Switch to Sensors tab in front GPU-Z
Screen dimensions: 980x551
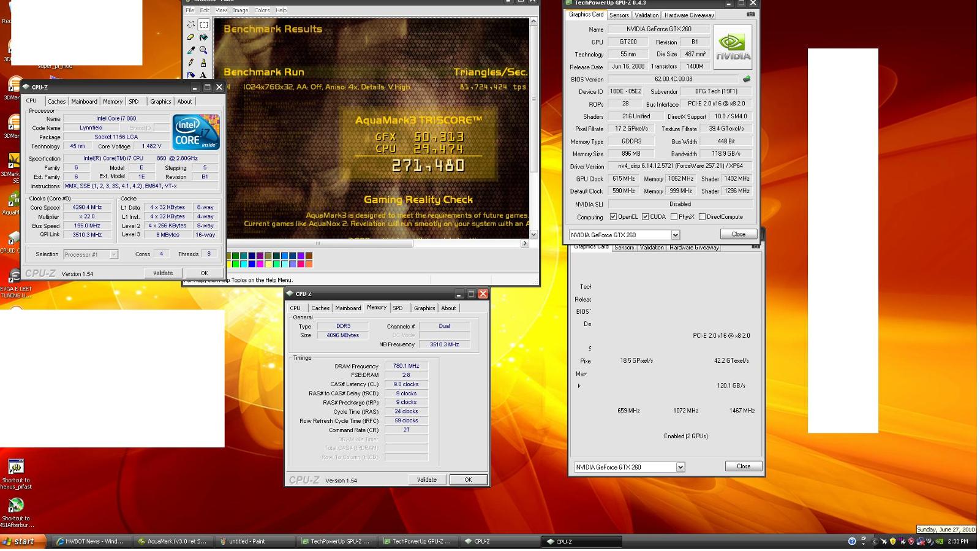coord(619,15)
